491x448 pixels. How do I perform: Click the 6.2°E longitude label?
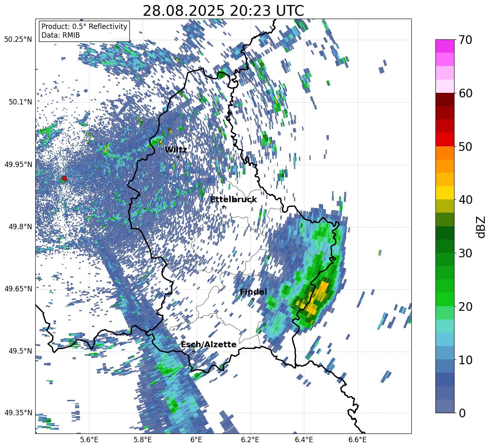(250, 440)
